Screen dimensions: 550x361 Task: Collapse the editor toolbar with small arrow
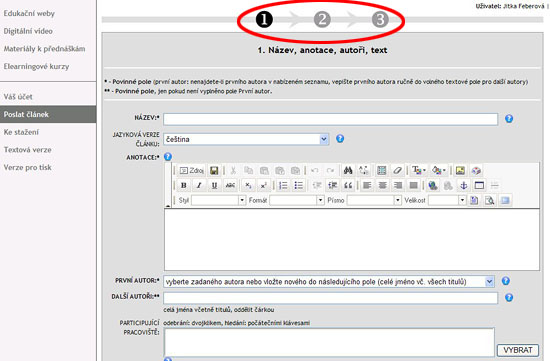pyautogui.click(x=168, y=206)
